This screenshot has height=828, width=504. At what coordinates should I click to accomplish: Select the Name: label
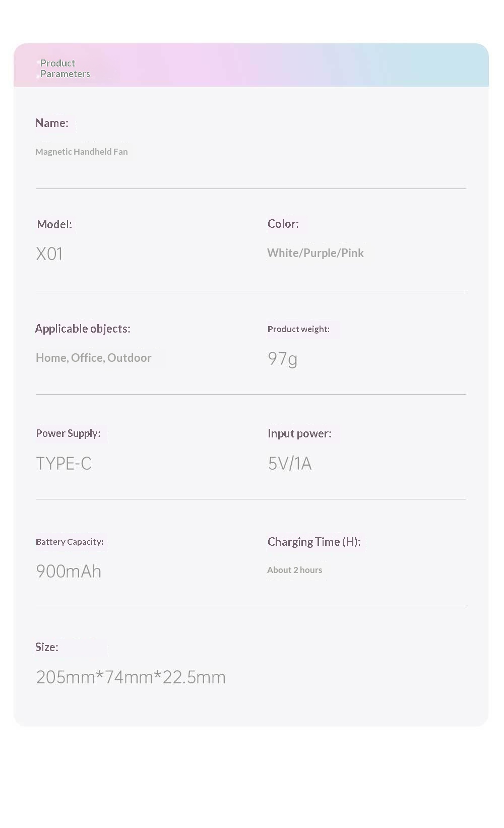point(52,123)
